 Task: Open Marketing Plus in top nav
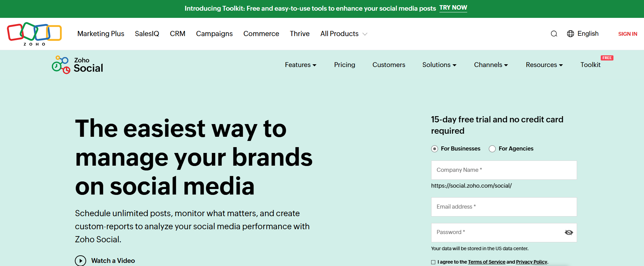(101, 34)
